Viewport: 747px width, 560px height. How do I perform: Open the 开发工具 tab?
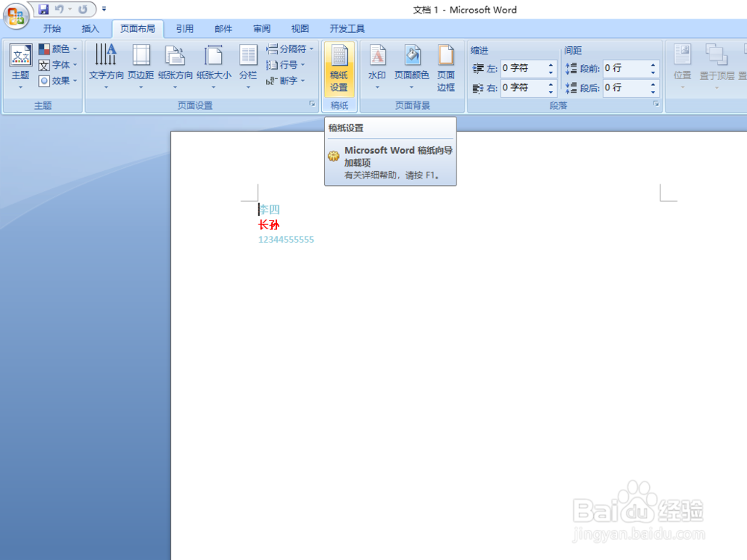[347, 29]
